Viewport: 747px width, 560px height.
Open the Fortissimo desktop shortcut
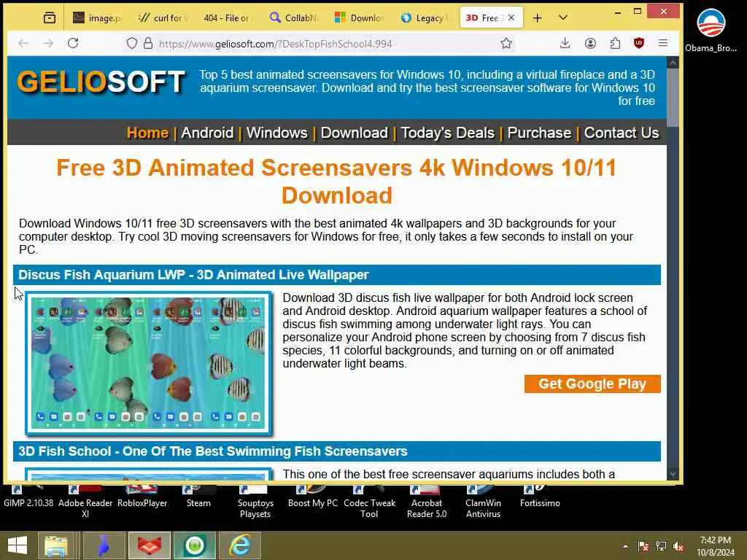click(540, 497)
